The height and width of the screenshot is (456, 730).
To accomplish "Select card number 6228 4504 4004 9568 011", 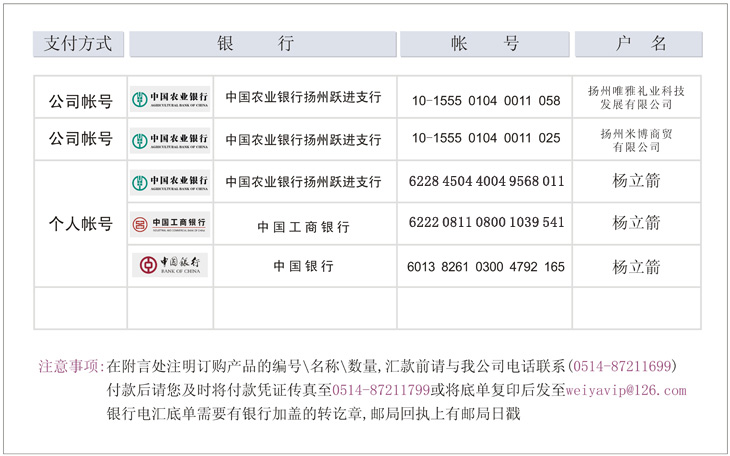I will 486,182.
